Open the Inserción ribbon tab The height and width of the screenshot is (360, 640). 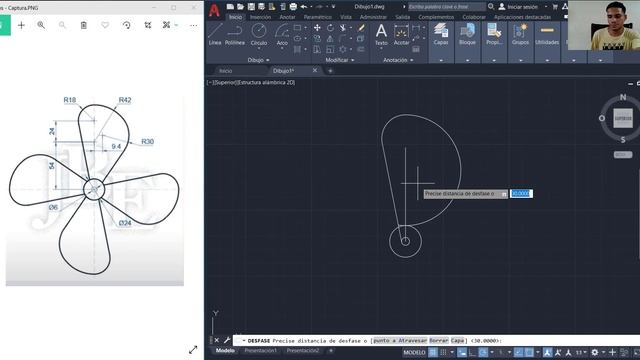pos(260,17)
